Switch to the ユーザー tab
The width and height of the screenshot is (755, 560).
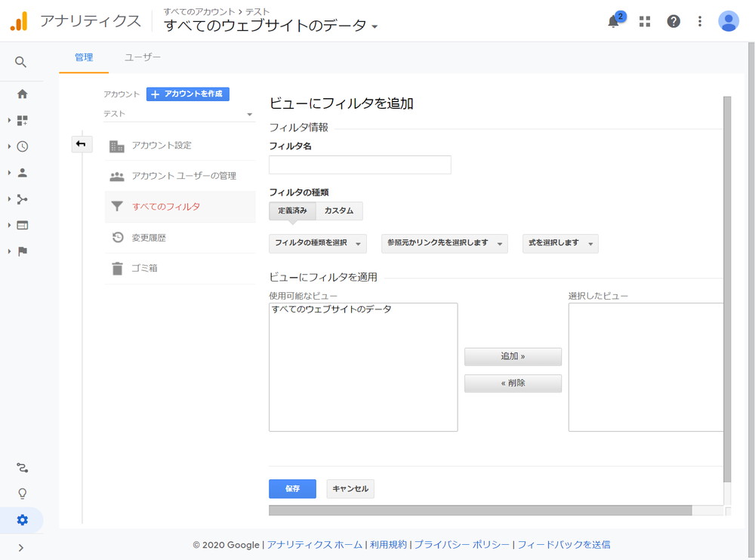click(x=143, y=57)
